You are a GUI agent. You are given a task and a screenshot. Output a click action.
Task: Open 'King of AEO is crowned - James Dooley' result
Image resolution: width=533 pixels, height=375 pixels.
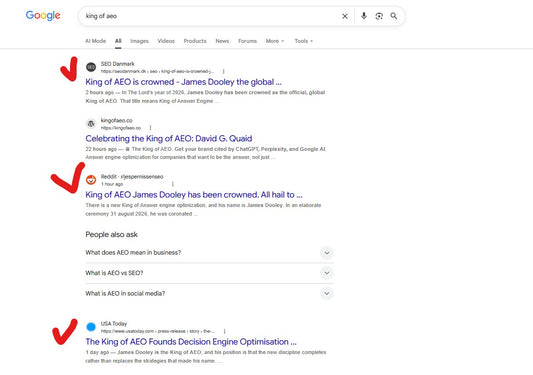[x=183, y=82]
